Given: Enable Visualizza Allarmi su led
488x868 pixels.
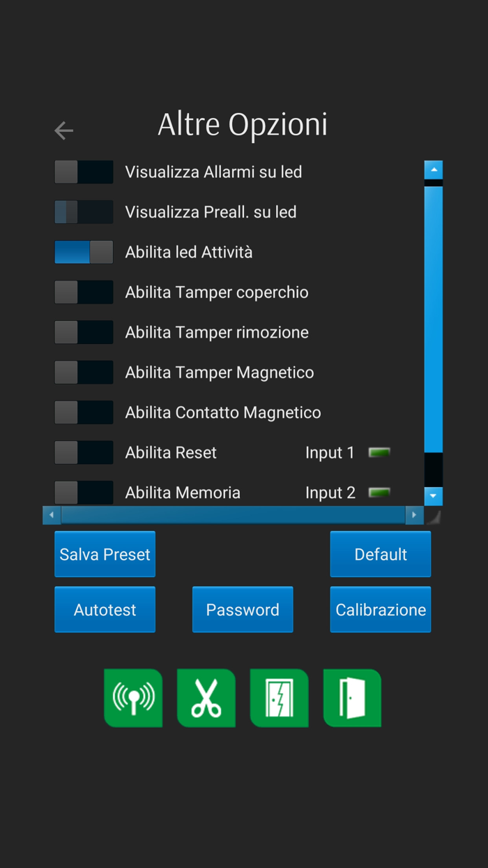Looking at the screenshot, I should pyautogui.click(x=84, y=172).
